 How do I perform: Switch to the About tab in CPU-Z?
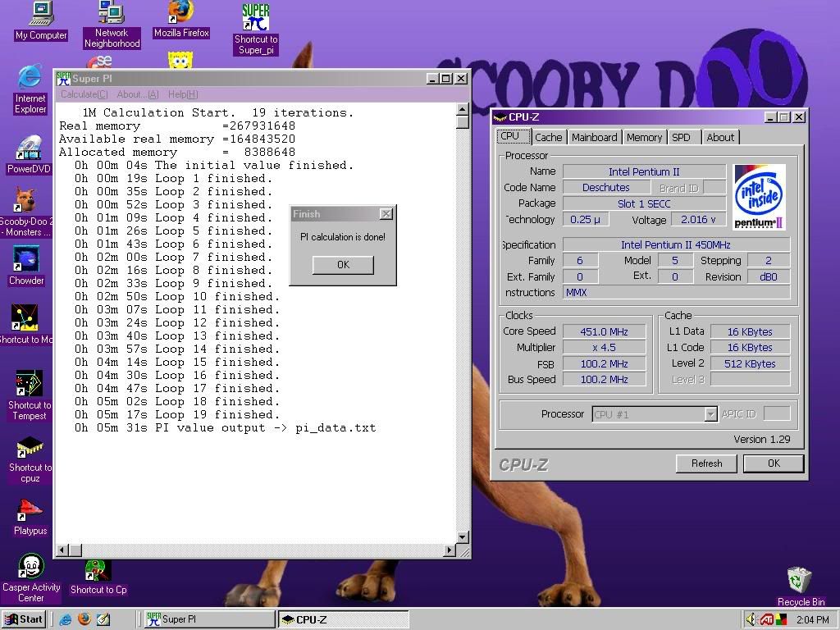pos(720,137)
